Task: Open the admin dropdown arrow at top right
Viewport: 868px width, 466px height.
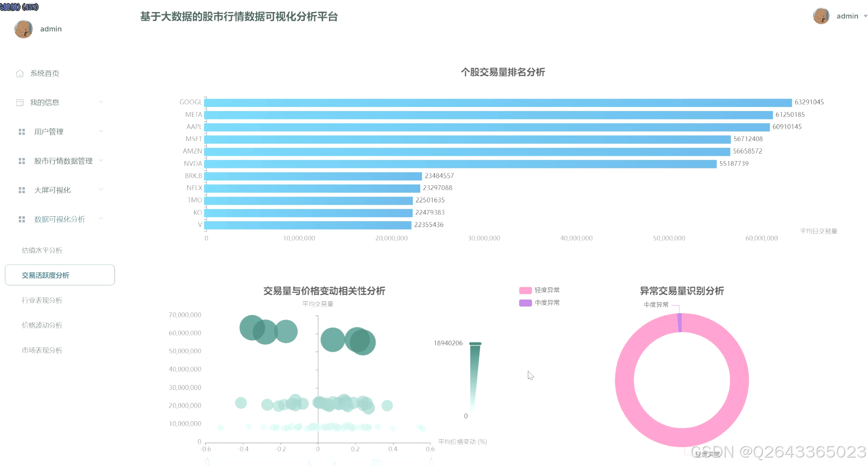Action: pyautogui.click(x=865, y=16)
